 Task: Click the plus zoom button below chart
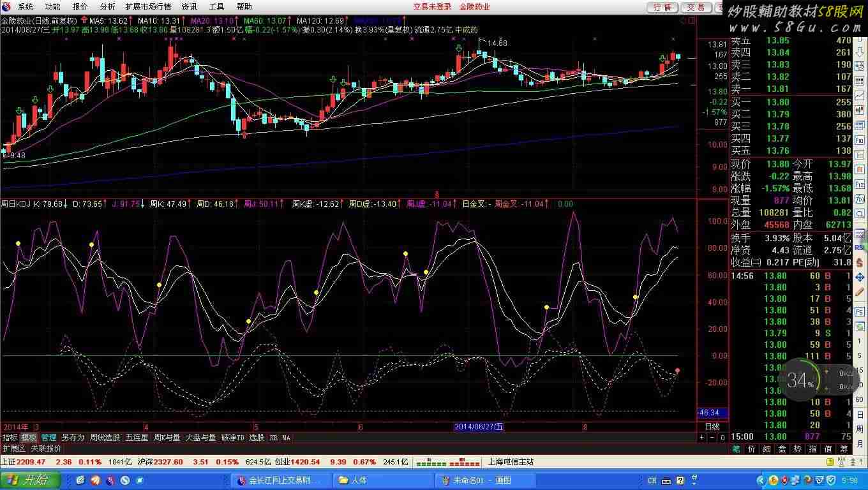click(702, 438)
